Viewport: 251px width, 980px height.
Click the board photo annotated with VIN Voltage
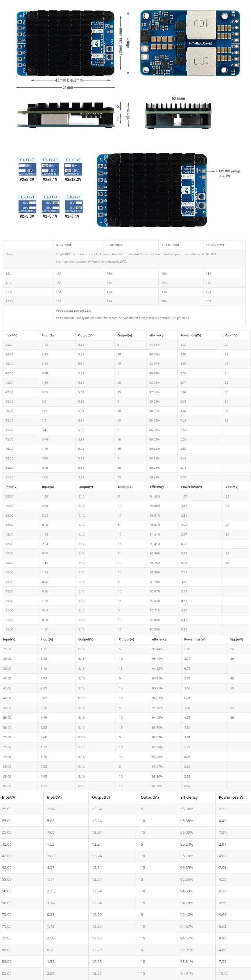click(152, 190)
